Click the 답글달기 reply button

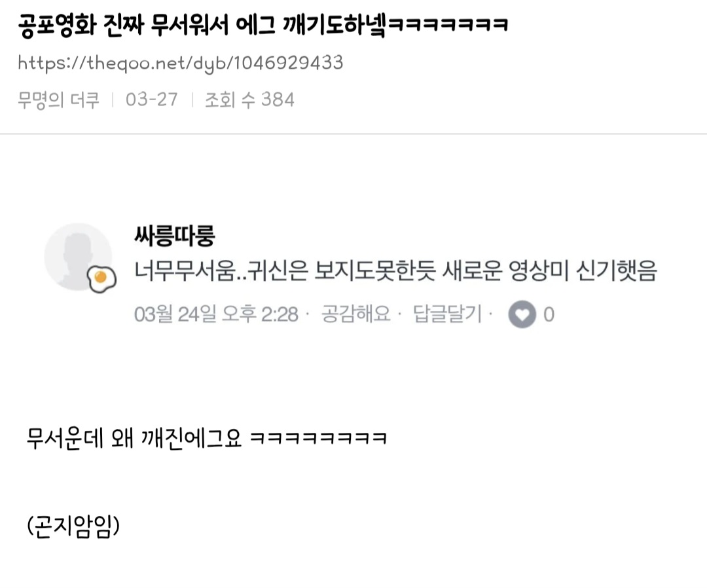coord(447,314)
